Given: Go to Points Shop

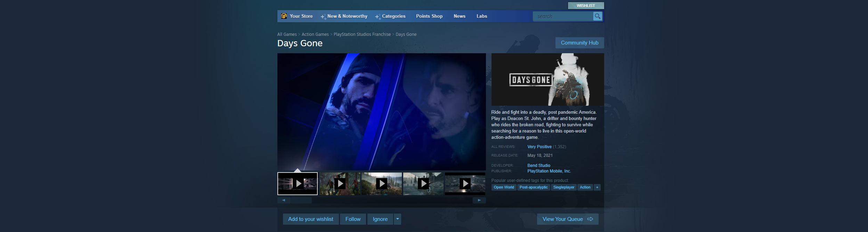Looking at the screenshot, I should click(429, 16).
